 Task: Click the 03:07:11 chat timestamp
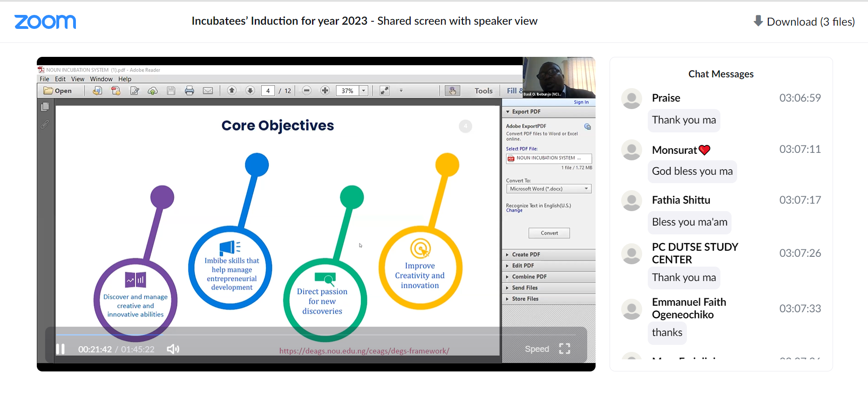coord(800,149)
